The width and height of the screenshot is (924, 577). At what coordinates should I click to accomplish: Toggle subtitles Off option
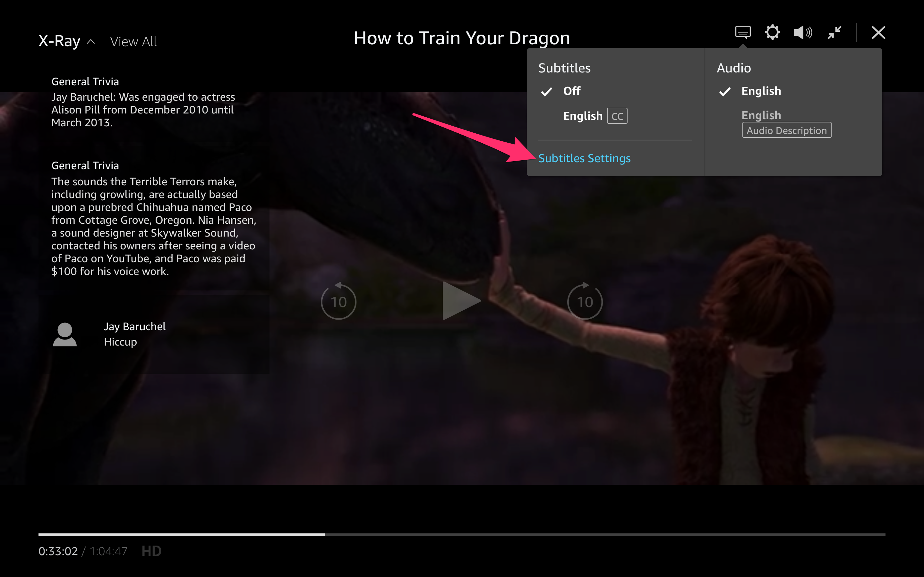(571, 91)
